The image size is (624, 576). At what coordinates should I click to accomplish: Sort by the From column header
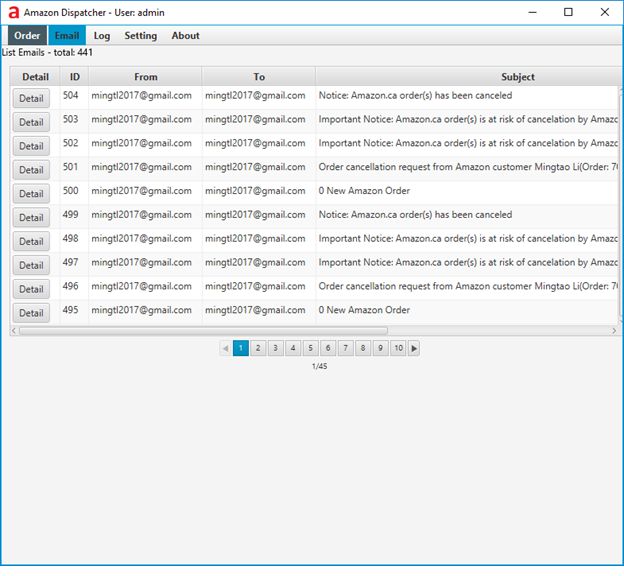146,77
